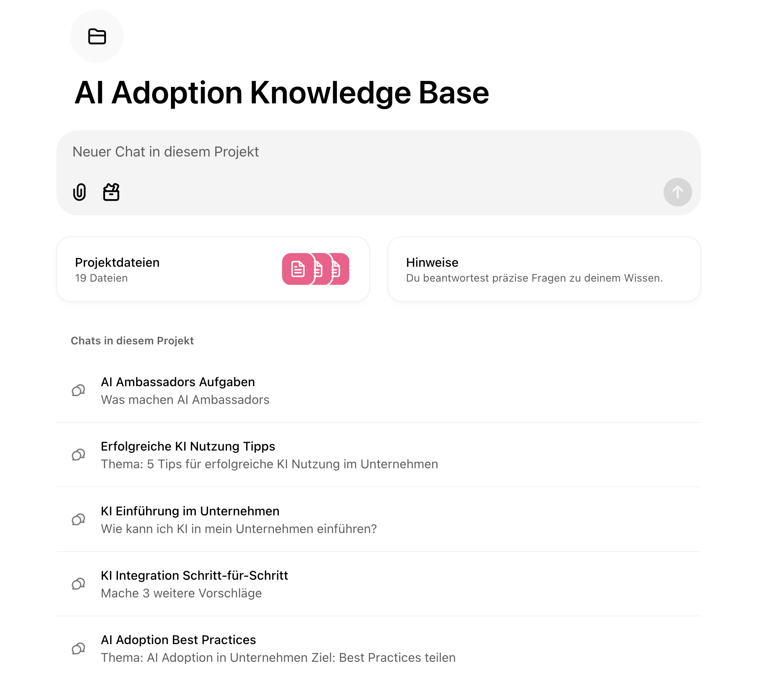771x700 pixels.
Task: Open the tools toolbox icon
Action: point(111,192)
